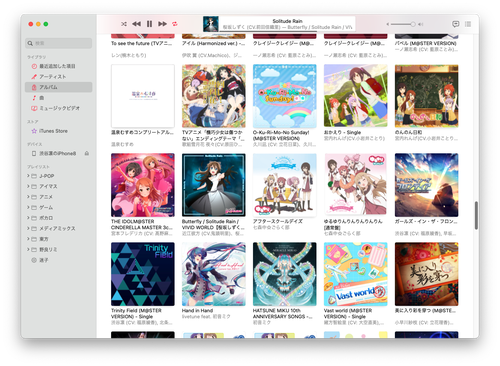500x366 pixels.
Task: Select the Vast world album artwork
Action: (356, 274)
